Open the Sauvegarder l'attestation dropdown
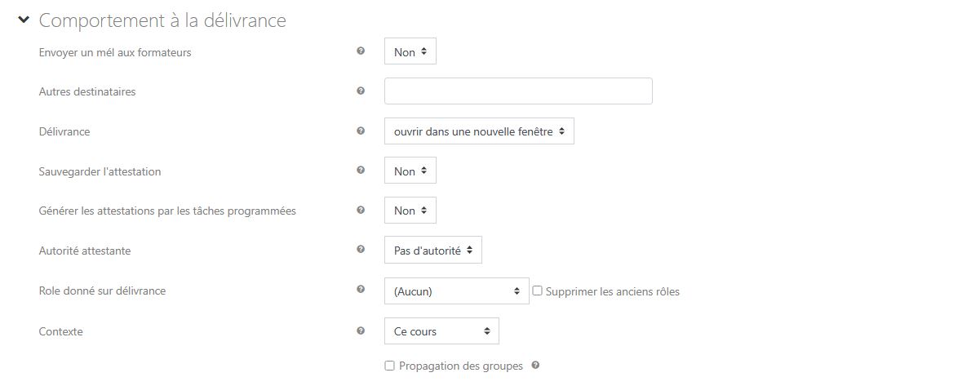This screenshot has height=386, width=980. 410,171
